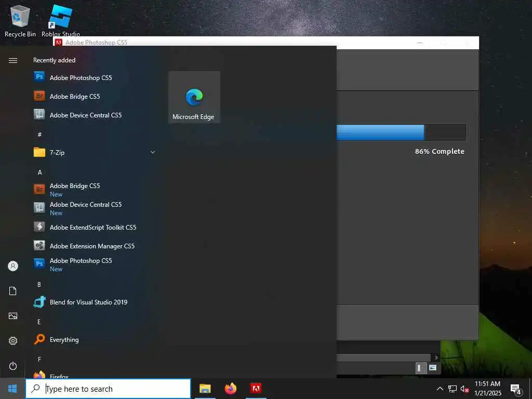Launch the Everything search app

tap(95, 340)
